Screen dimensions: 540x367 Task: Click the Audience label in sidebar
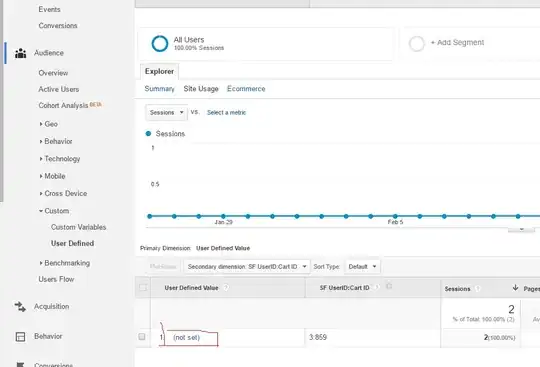(x=49, y=53)
